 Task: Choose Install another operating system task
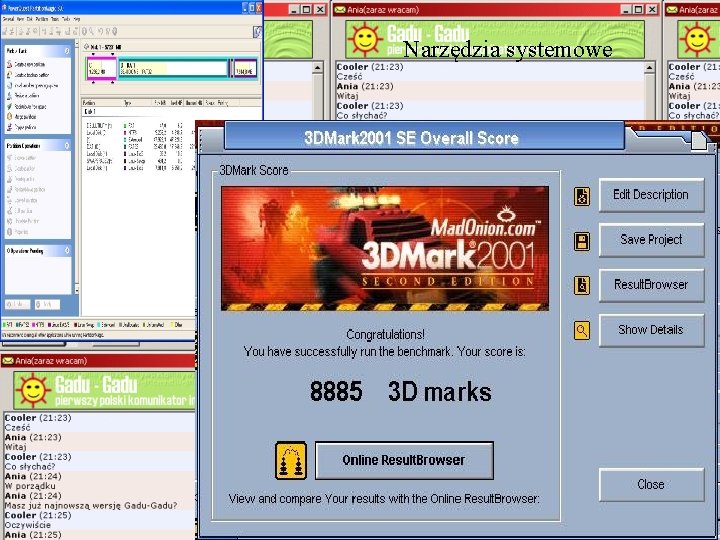pyautogui.click(x=32, y=85)
